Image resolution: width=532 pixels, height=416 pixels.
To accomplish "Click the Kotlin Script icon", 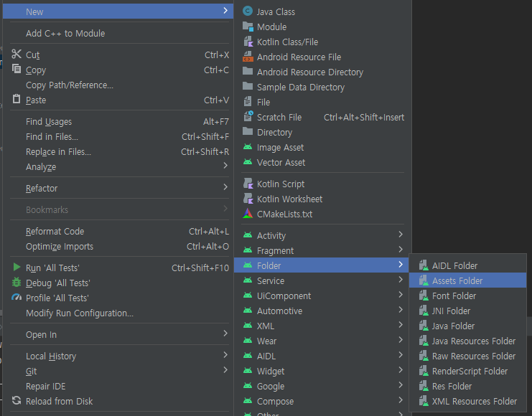I will (x=248, y=184).
